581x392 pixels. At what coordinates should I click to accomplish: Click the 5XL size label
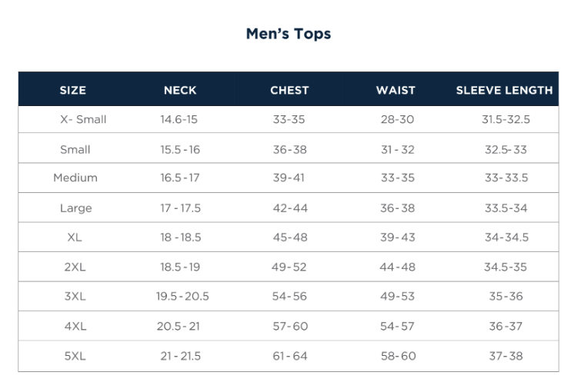(75, 356)
